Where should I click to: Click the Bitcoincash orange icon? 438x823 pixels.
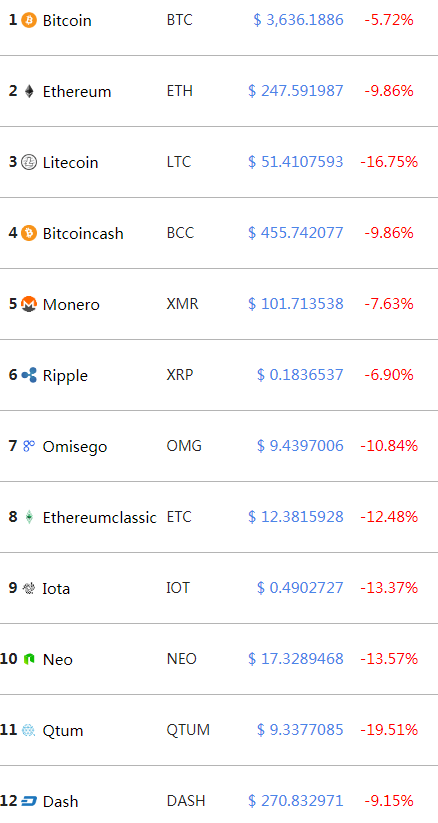coord(29,233)
